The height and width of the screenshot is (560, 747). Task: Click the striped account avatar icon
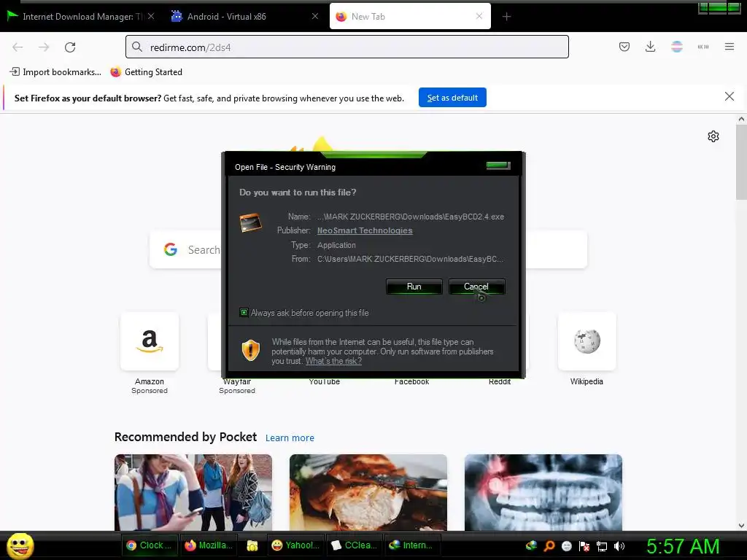(676, 47)
